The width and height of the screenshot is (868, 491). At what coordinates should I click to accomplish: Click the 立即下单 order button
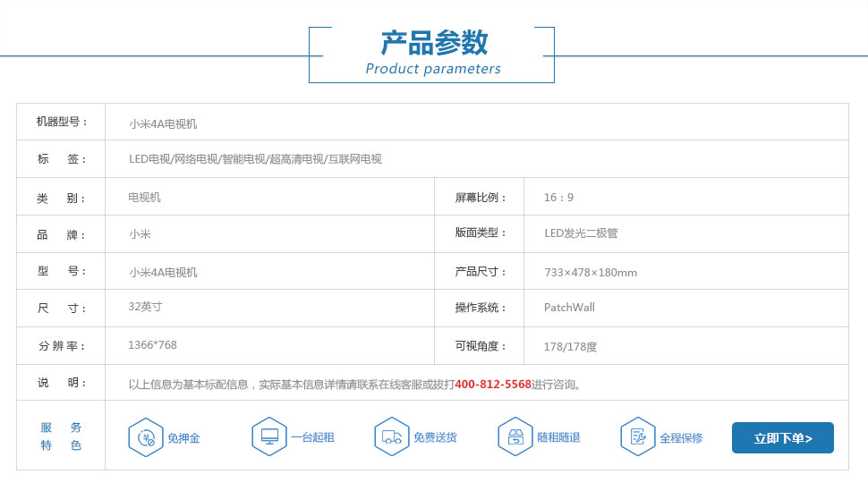783,438
